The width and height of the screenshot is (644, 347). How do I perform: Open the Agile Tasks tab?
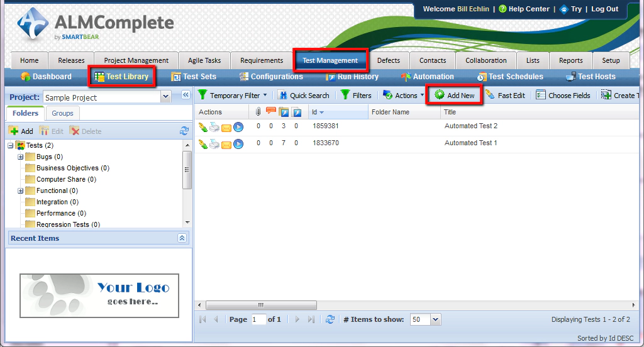click(204, 60)
